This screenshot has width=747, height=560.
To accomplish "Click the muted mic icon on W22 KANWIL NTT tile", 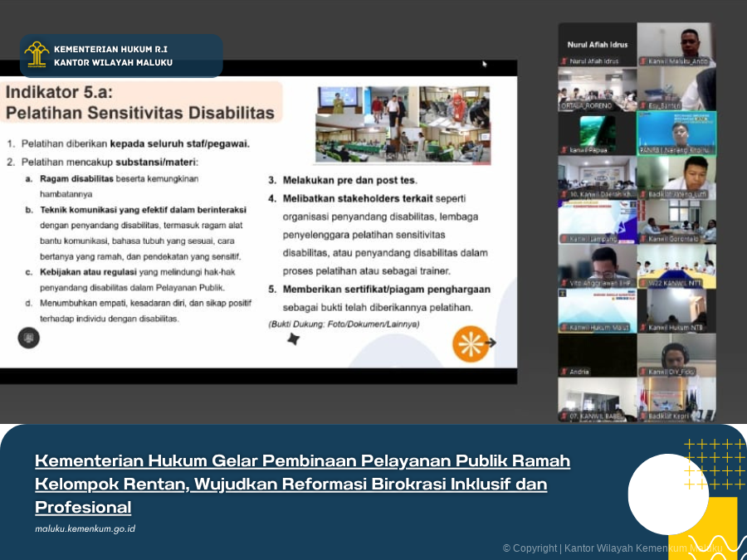I will [x=642, y=283].
